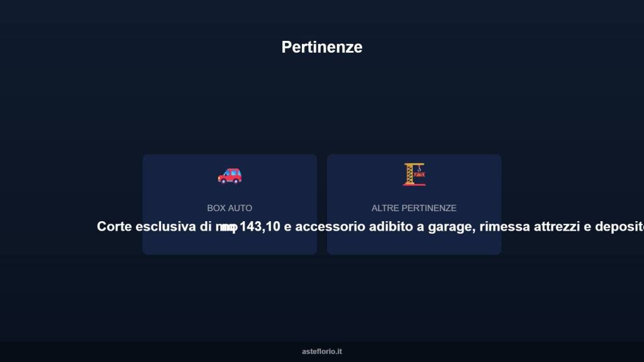Click the construction crane icon
The width and height of the screenshot is (644, 362).
point(414,174)
